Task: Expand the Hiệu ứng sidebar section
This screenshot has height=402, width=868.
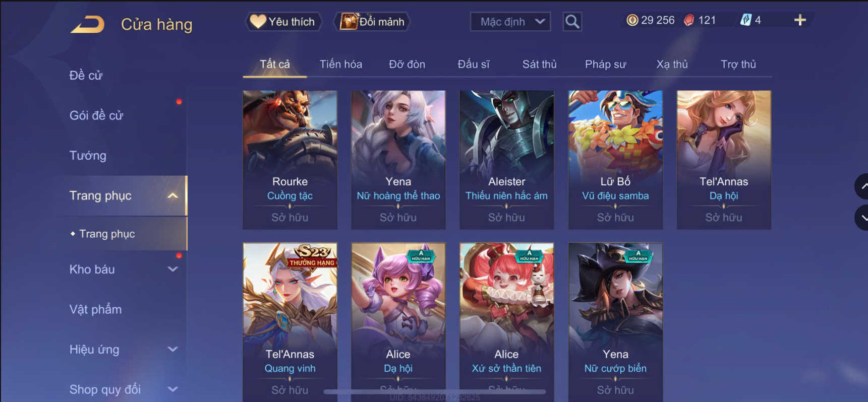Action: [172, 349]
